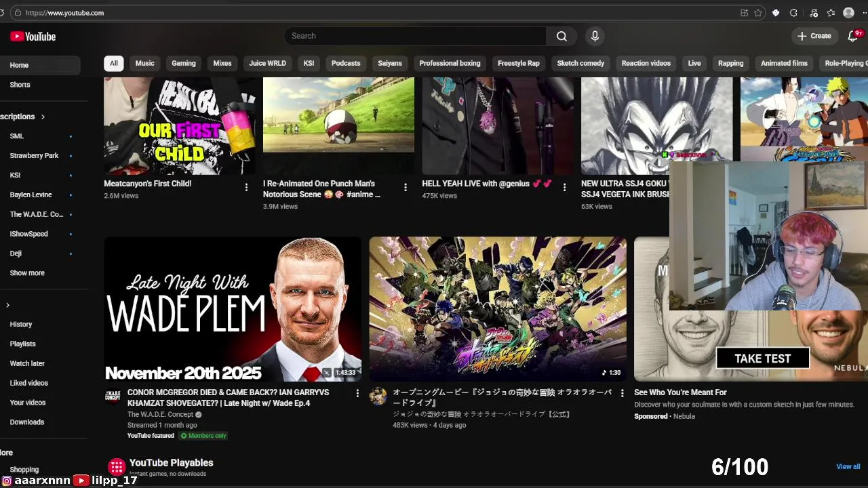868x488 pixels.
Task: Click in the YouTube search field
Action: click(415, 36)
